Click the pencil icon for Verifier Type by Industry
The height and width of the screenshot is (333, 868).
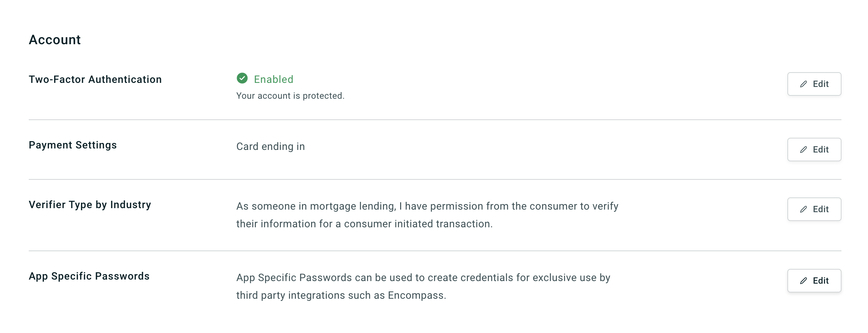804,210
